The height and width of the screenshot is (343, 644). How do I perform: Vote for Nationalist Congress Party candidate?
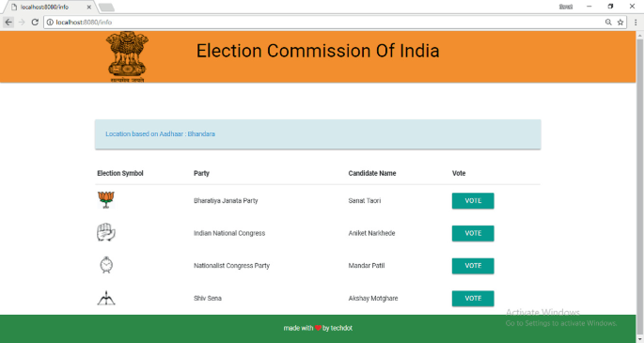tap(473, 266)
